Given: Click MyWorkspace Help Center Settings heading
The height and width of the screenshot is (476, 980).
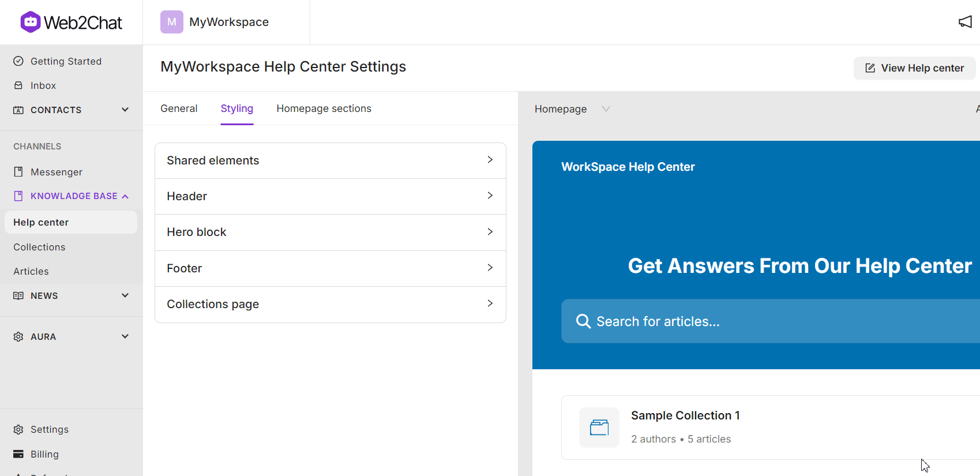Looking at the screenshot, I should click(283, 66).
